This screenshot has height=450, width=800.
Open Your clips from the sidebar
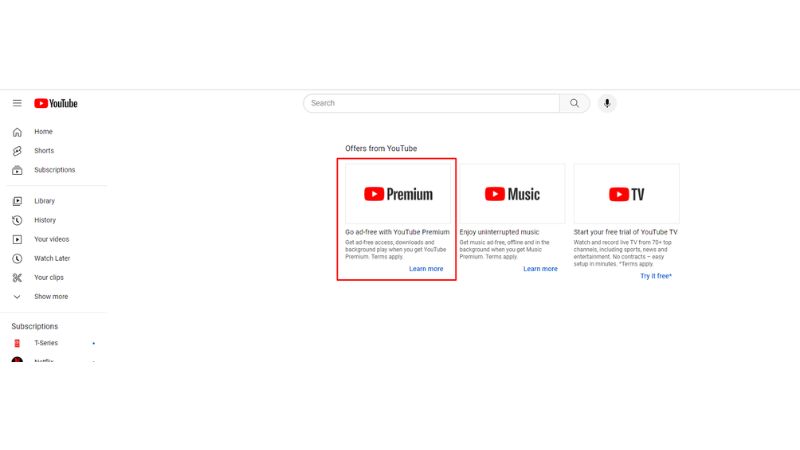(49, 277)
